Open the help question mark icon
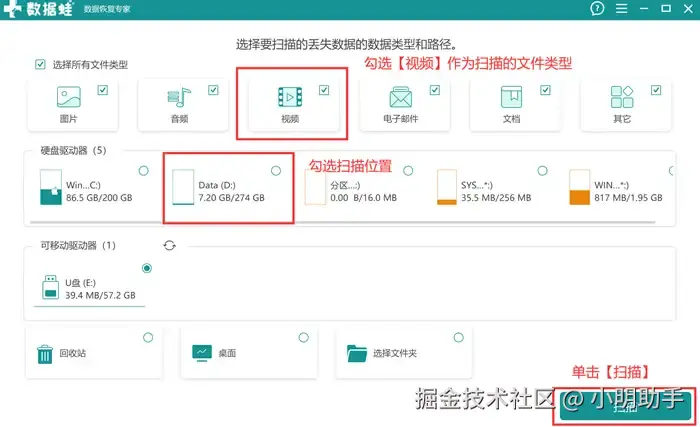Screen dimensions: 700x427 click(x=597, y=8)
